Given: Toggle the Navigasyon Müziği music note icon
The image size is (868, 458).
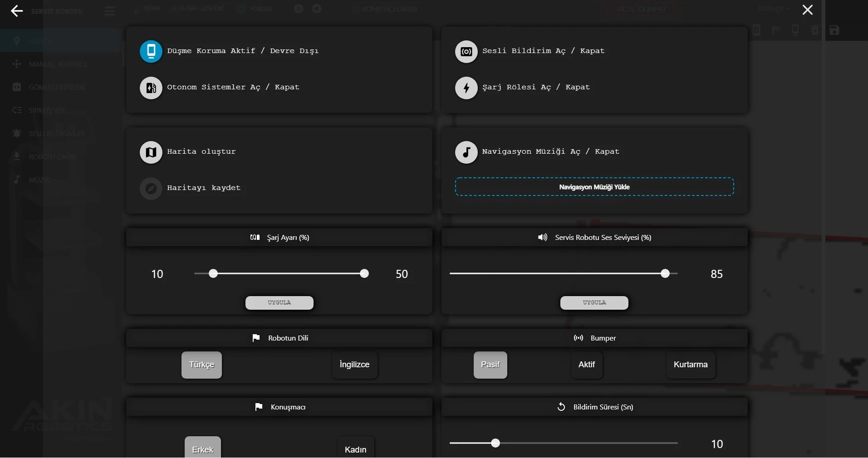Looking at the screenshot, I should (x=466, y=152).
